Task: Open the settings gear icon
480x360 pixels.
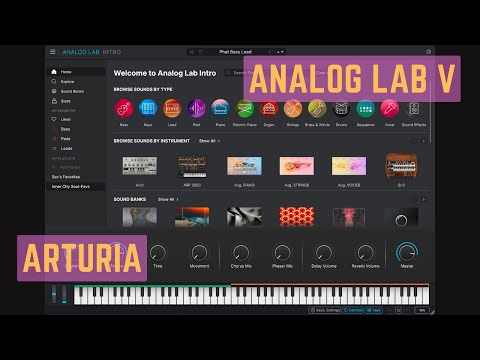Action: [x=429, y=52]
